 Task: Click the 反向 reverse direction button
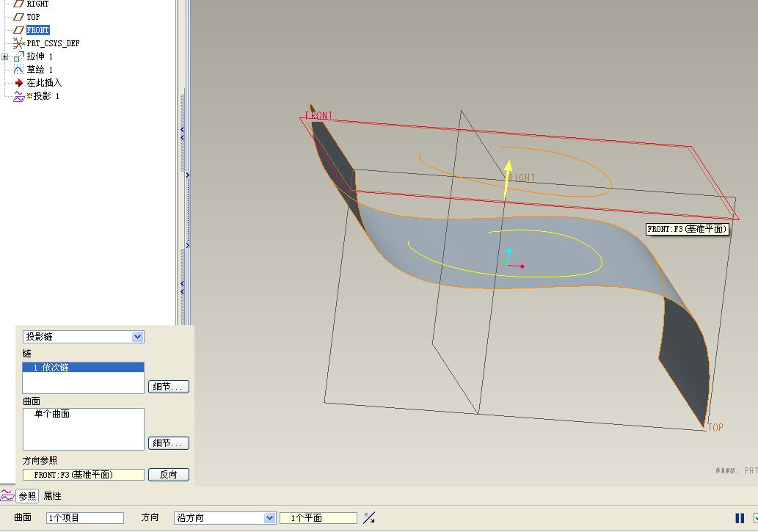168,475
